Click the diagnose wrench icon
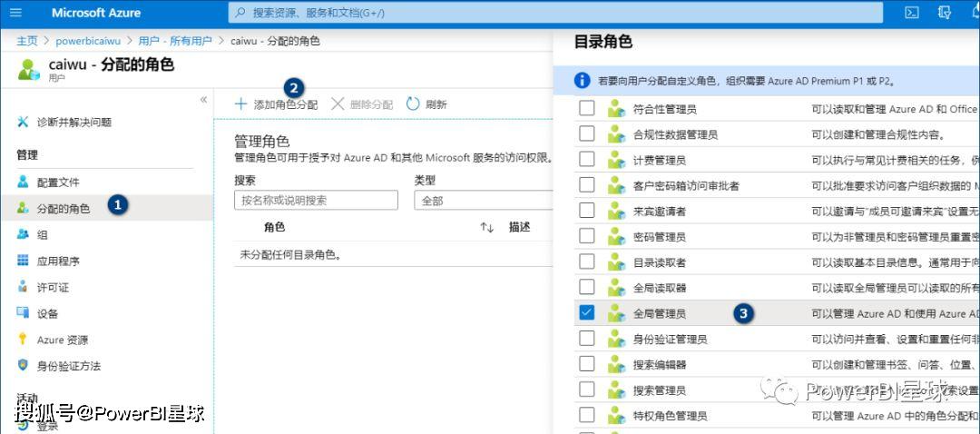Viewport: 980px width, 434px height. pos(23,122)
